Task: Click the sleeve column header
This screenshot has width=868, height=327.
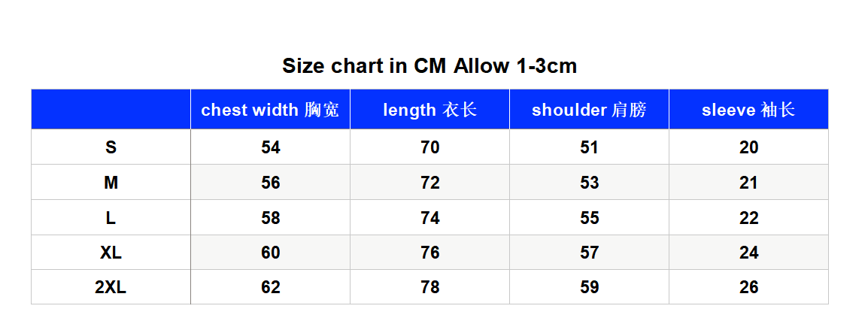Action: (748, 110)
